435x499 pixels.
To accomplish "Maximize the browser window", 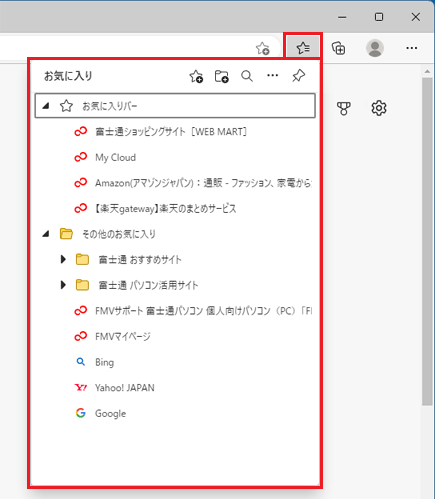I will (379, 17).
